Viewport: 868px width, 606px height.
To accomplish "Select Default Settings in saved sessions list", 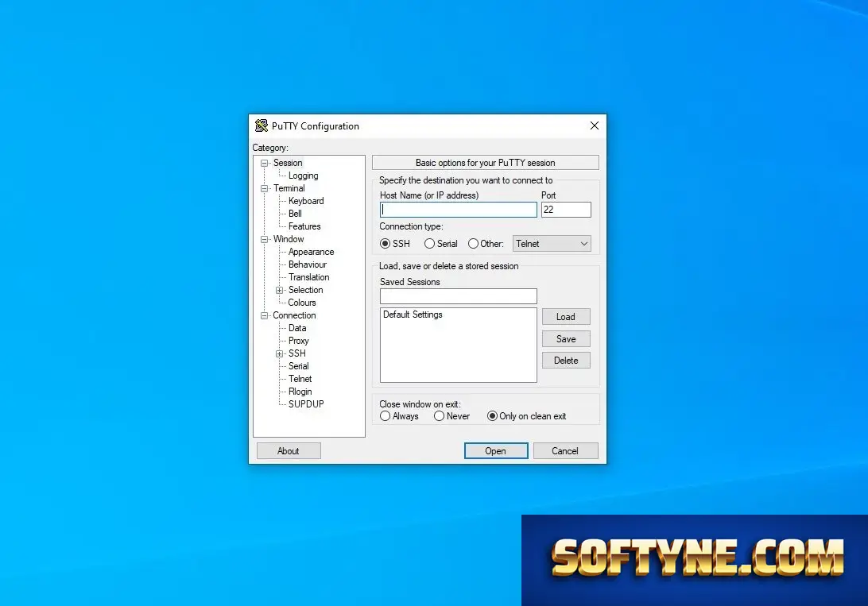I will [413, 315].
